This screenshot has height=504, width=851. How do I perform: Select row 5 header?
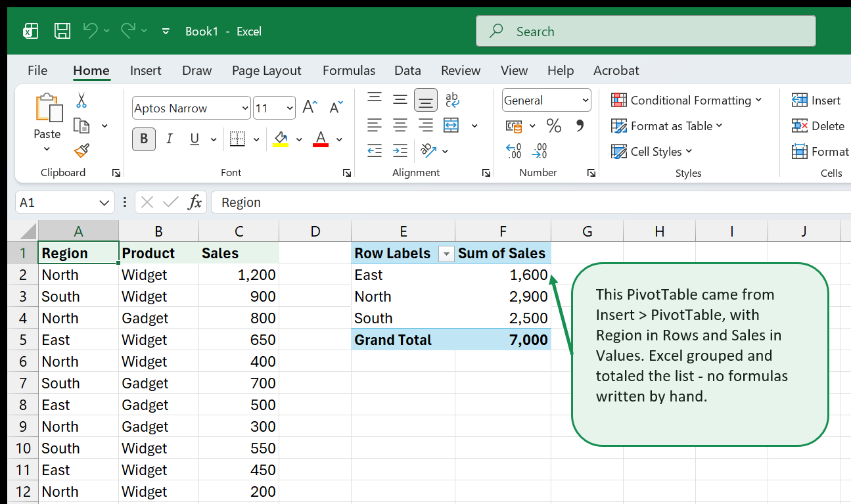point(23,340)
